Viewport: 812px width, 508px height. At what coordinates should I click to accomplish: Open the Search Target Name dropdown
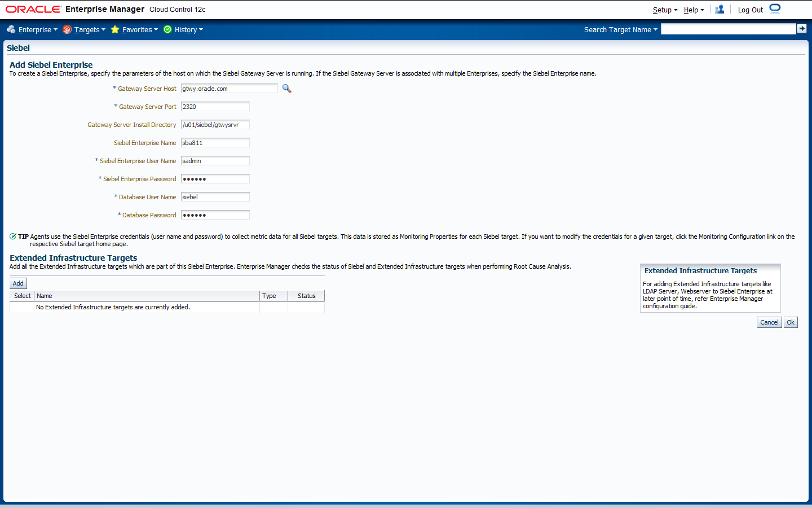click(621, 30)
